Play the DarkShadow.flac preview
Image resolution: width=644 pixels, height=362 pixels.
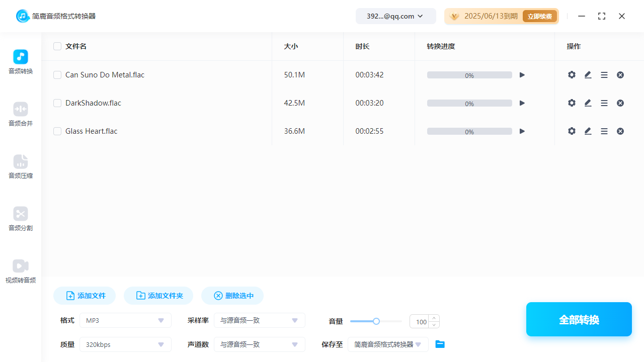coord(522,103)
